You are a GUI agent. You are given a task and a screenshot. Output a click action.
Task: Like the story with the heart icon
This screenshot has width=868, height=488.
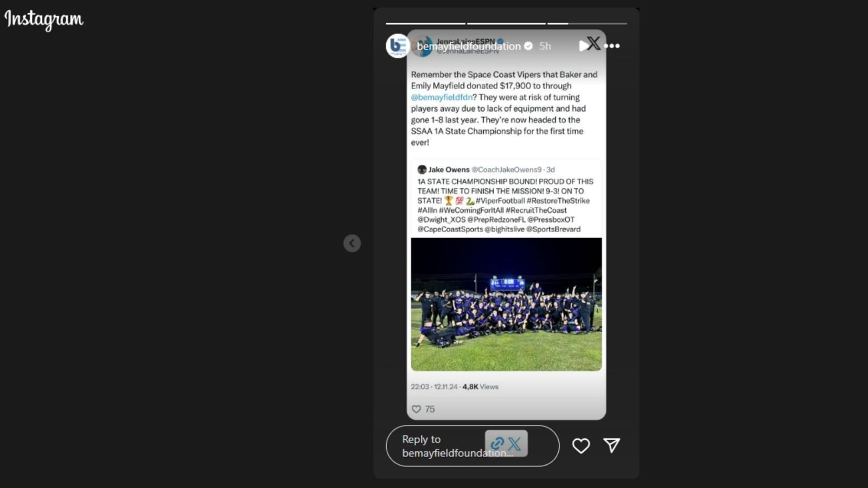coord(581,446)
